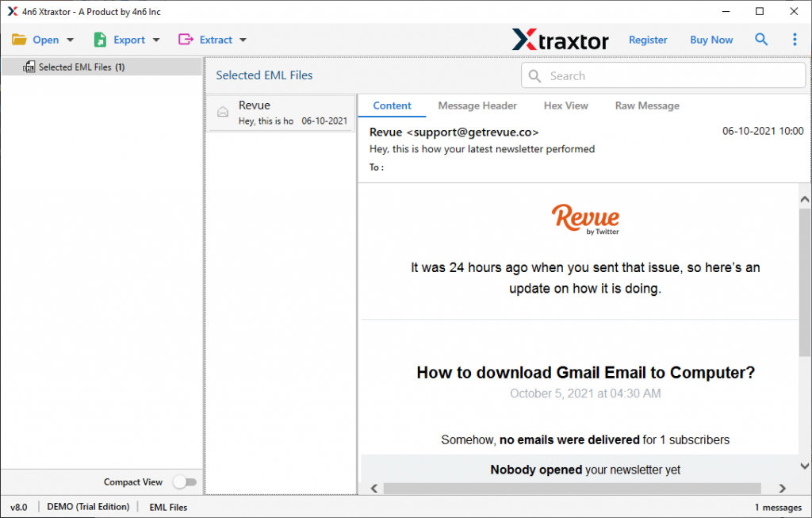Image resolution: width=812 pixels, height=518 pixels.
Task: Select the Content tab
Action: pos(392,106)
